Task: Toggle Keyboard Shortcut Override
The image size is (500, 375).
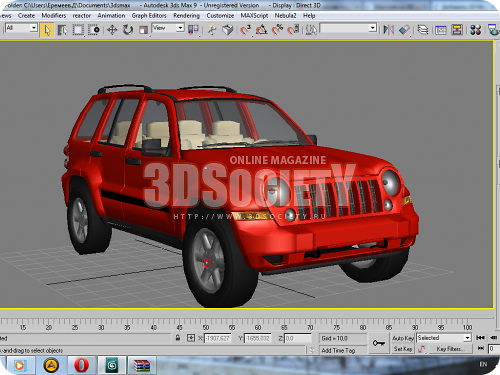Action: [228, 30]
